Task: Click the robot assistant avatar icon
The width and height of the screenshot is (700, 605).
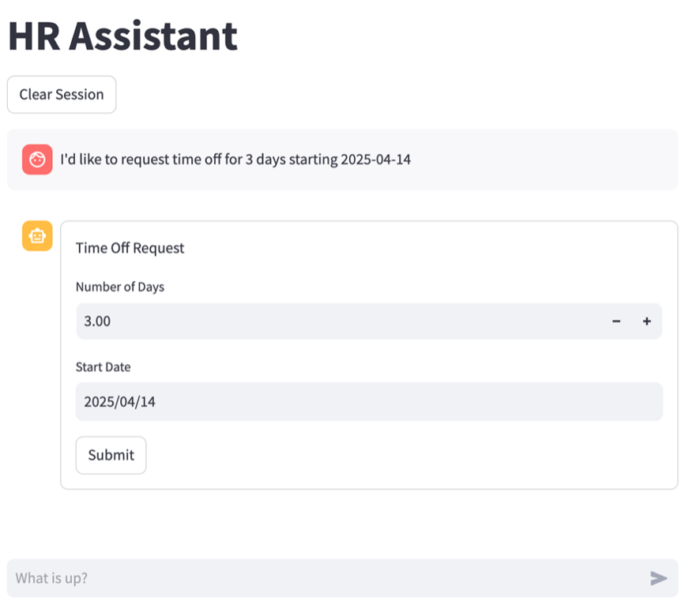Action: pyautogui.click(x=36, y=235)
